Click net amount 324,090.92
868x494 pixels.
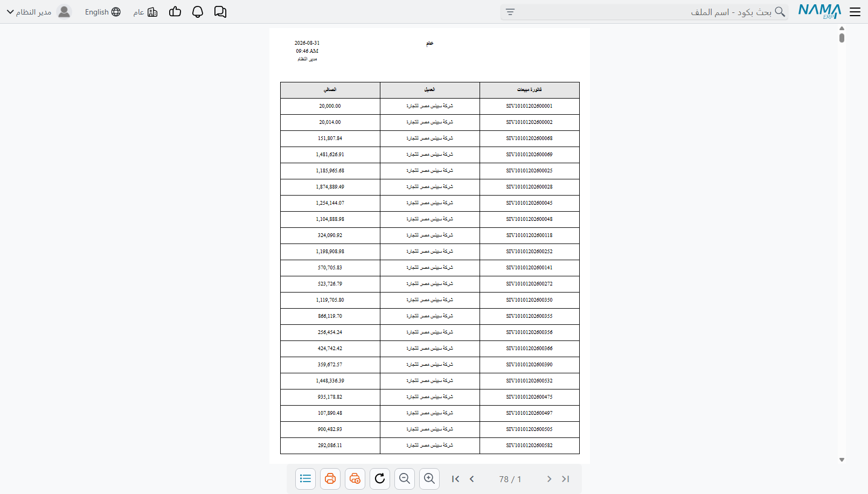point(330,235)
